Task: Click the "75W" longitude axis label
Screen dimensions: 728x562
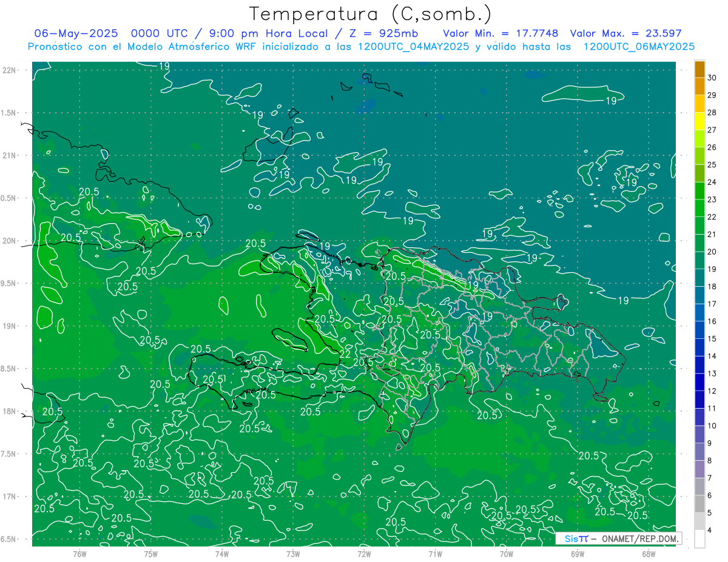Action: [150, 554]
